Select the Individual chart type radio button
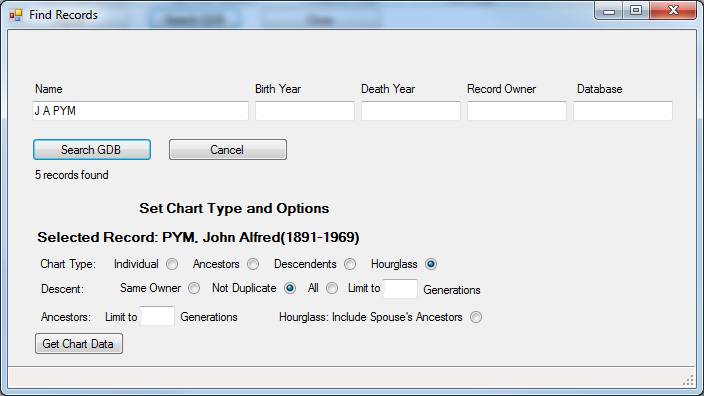Viewport: 704px width, 396px height. 172,264
